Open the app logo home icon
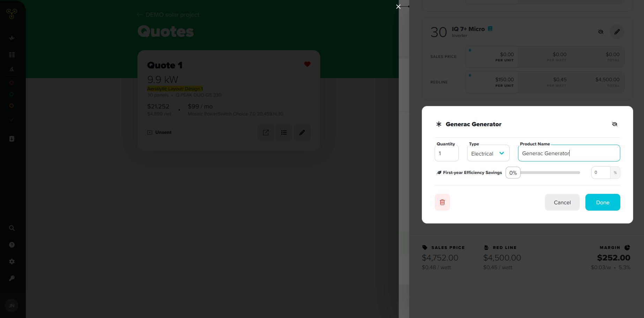The width and height of the screenshot is (644, 318). 12,14
